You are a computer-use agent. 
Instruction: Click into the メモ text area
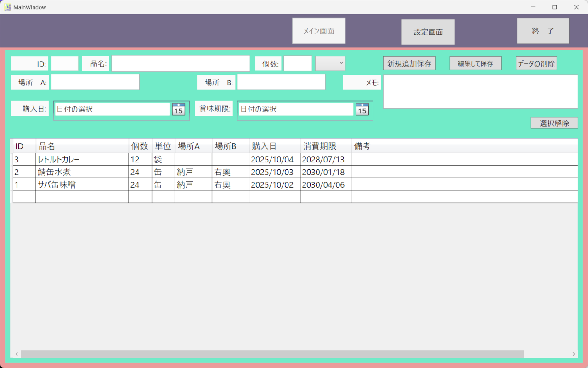click(480, 91)
